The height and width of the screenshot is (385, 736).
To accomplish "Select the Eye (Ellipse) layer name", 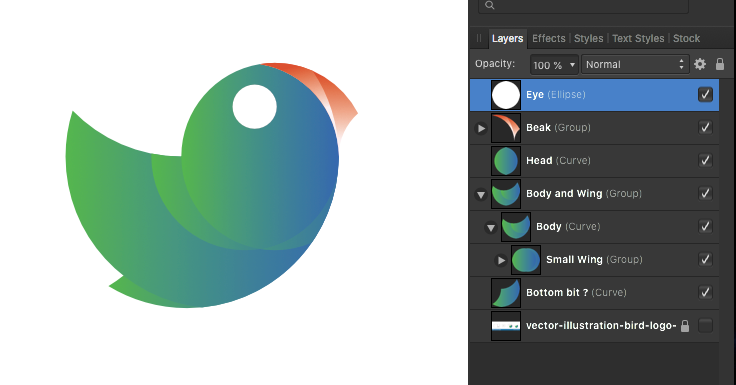I will [x=556, y=94].
